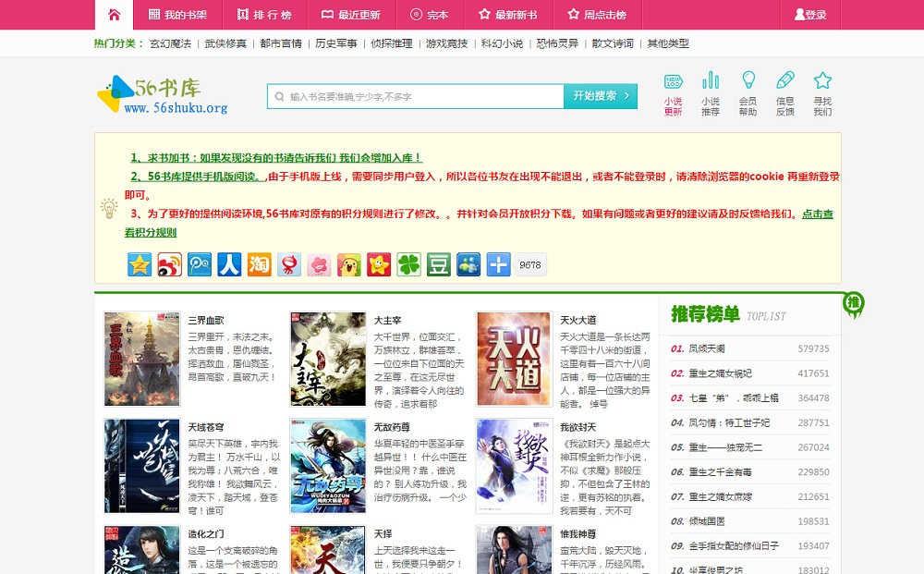This screenshot has height=574, width=924.
Task: Open the 三界血歌 book cover
Action: click(x=142, y=359)
